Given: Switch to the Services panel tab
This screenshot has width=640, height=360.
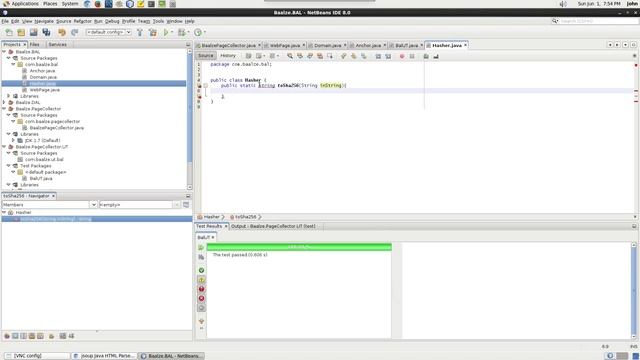Looking at the screenshot, I should point(58,44).
